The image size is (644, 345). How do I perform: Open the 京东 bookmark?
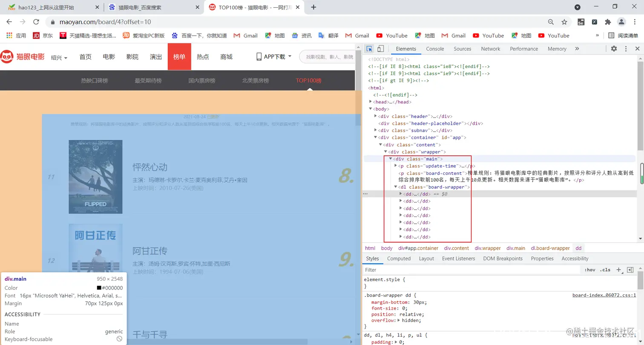click(x=43, y=36)
